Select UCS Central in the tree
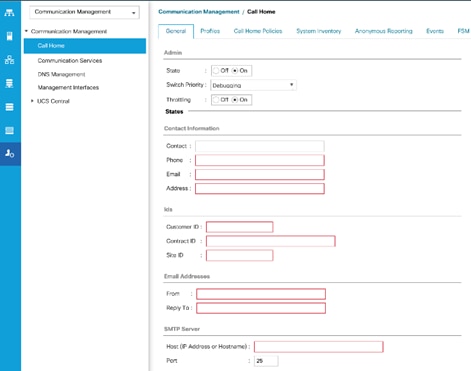471x371 pixels. (x=53, y=101)
